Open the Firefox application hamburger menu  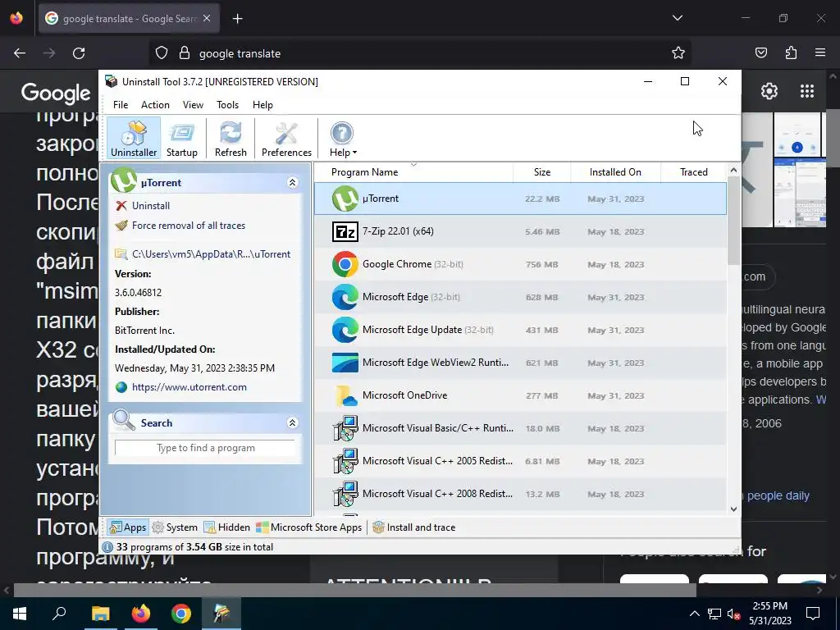coord(820,52)
